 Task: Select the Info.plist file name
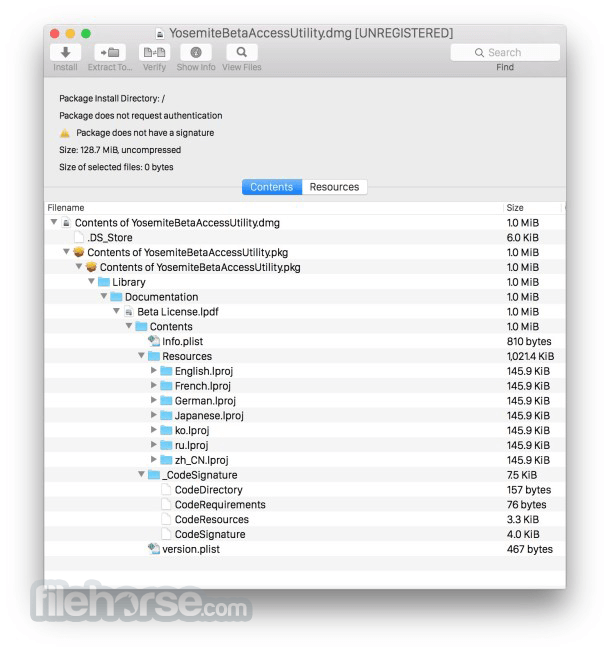[x=183, y=341]
